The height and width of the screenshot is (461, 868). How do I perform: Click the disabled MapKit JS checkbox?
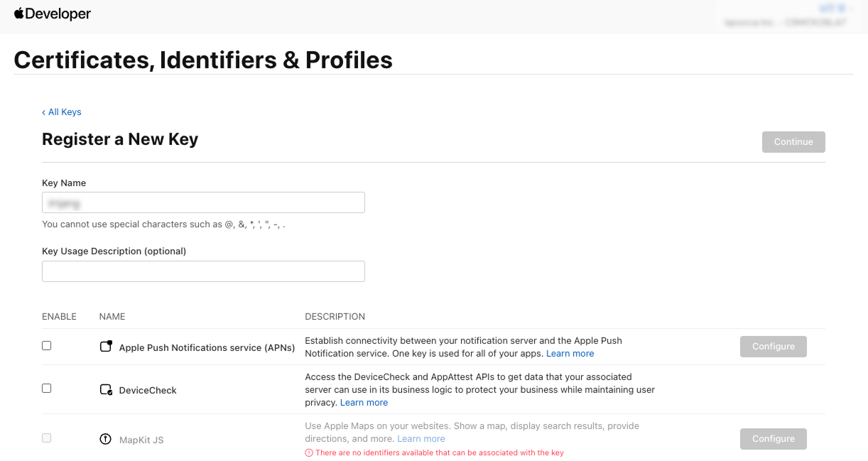(x=47, y=438)
